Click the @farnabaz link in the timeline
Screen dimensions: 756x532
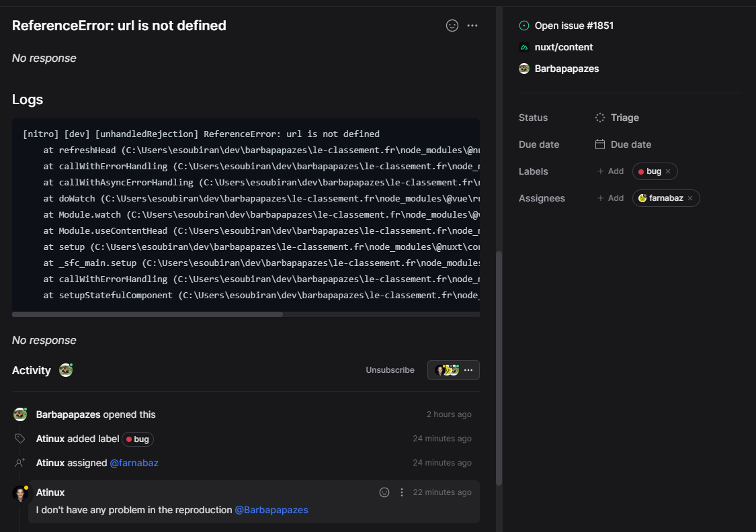pos(134,462)
